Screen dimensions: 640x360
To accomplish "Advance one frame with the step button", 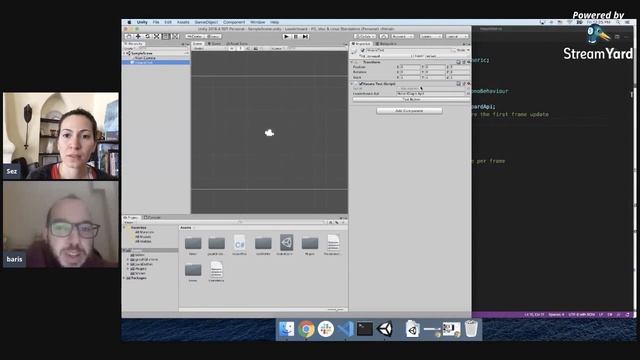I will pyautogui.click(x=305, y=36).
